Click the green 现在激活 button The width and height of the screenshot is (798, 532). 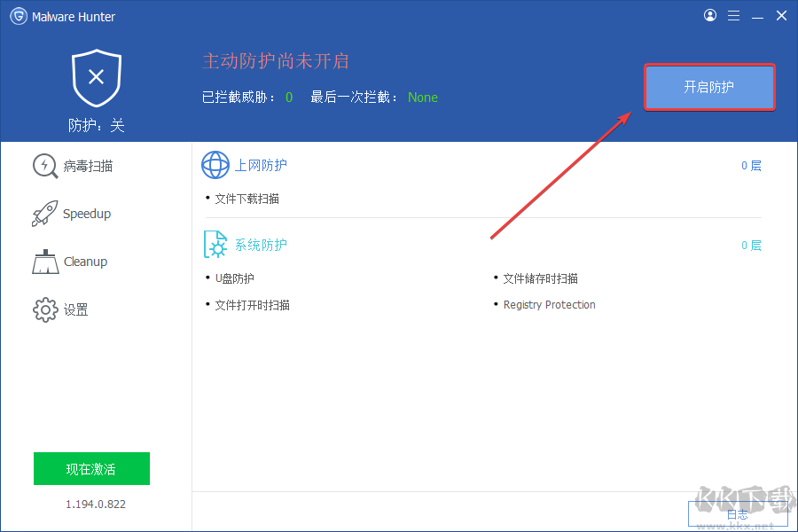(91, 468)
